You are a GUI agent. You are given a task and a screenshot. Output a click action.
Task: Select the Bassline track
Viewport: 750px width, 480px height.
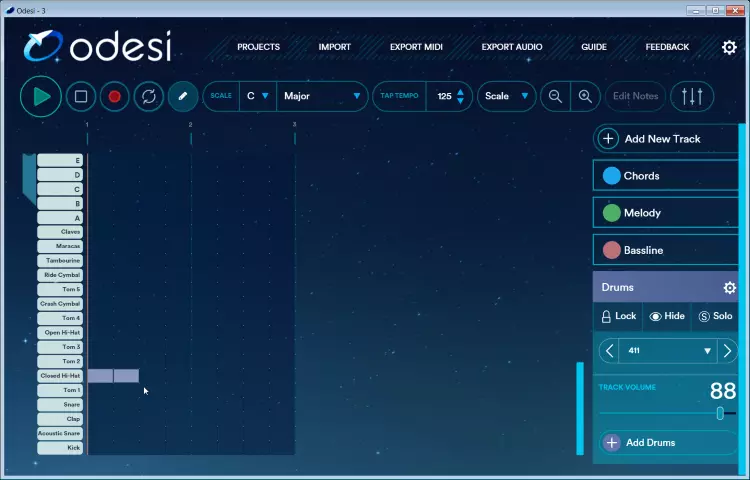pos(665,250)
